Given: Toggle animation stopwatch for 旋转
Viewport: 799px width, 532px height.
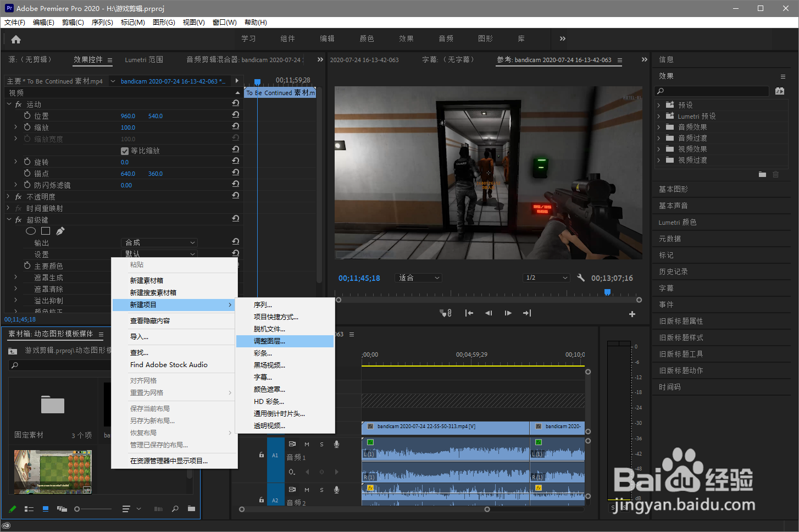Looking at the screenshot, I should click(27, 162).
